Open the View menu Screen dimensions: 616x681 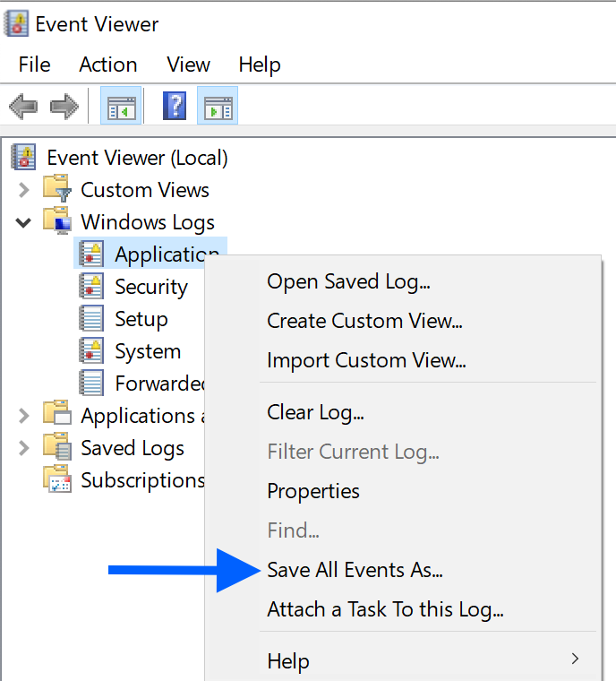click(188, 65)
